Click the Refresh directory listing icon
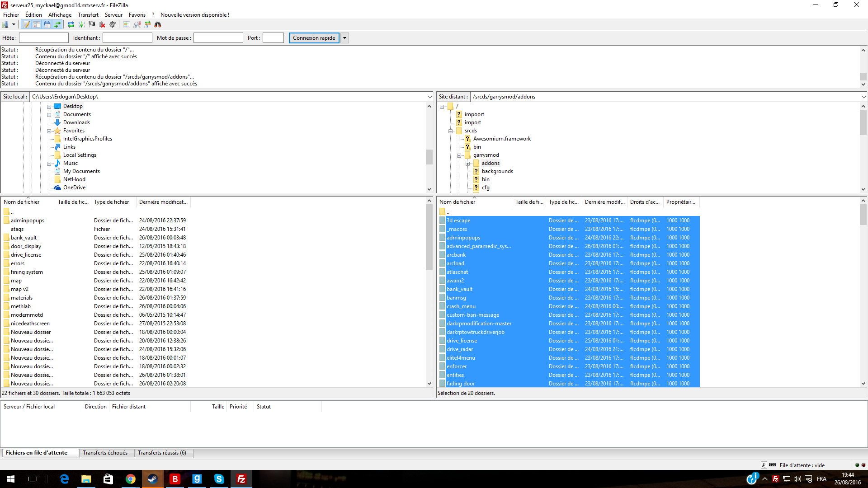868x488 pixels. (71, 24)
